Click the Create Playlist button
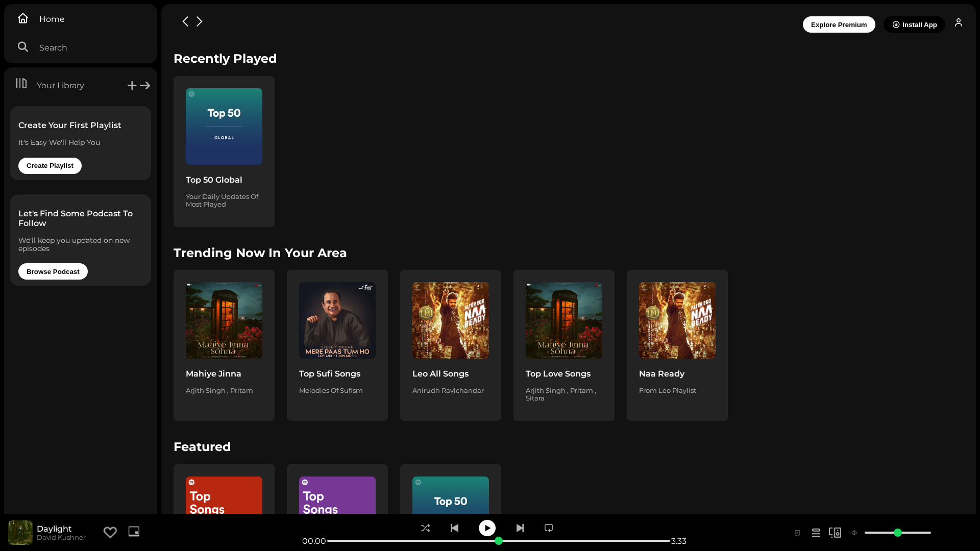Screen dimensions: 980x551 [x=50, y=166]
